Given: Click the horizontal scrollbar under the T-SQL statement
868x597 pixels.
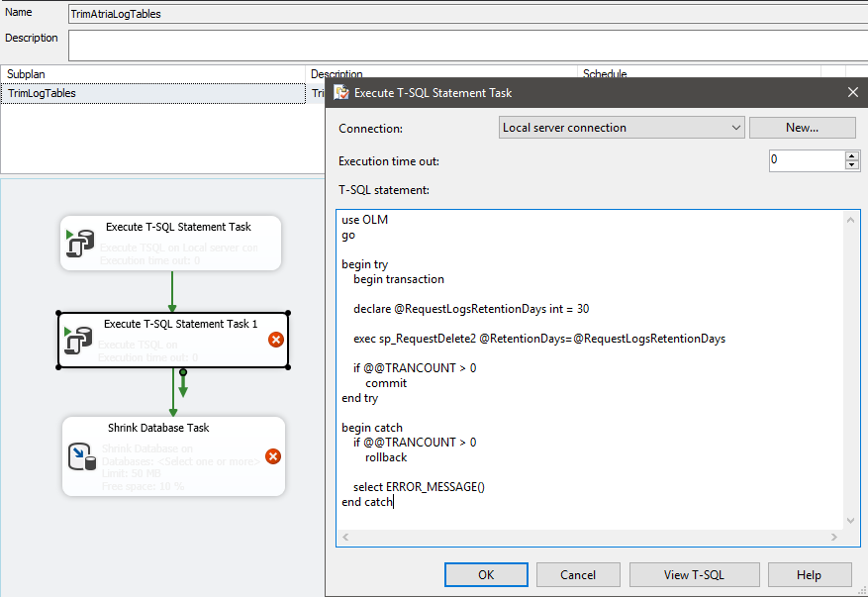Looking at the screenshot, I should (591, 537).
